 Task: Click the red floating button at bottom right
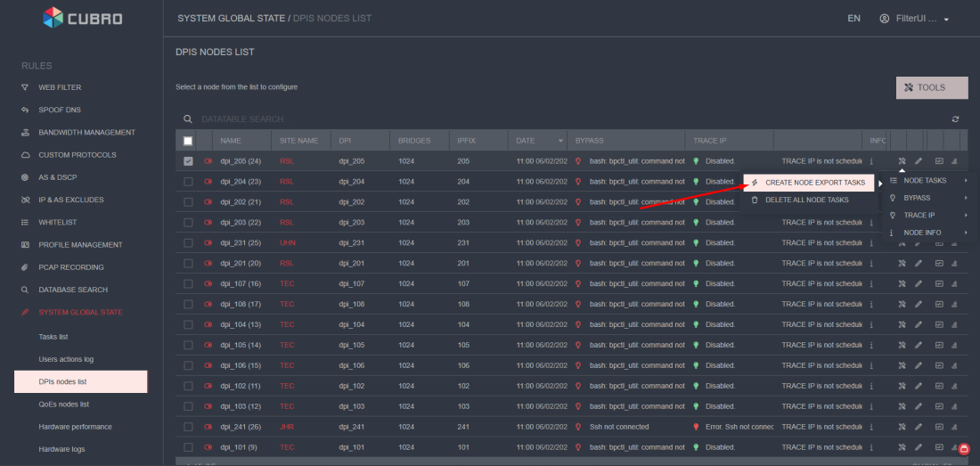[963, 449]
